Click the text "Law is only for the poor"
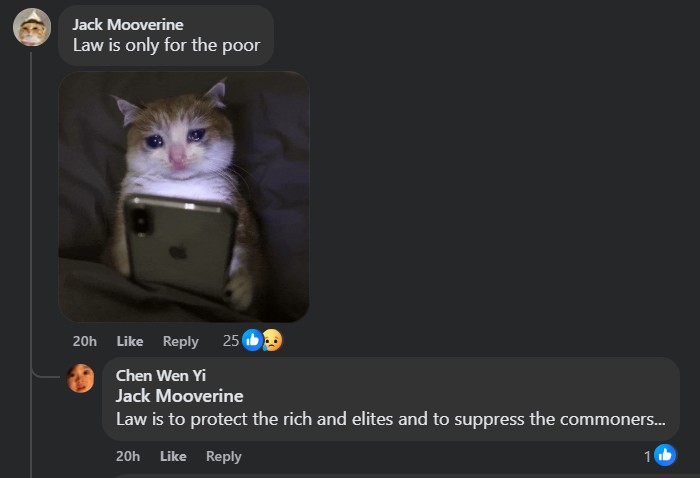Viewport: 700px width, 478px height. tap(167, 45)
